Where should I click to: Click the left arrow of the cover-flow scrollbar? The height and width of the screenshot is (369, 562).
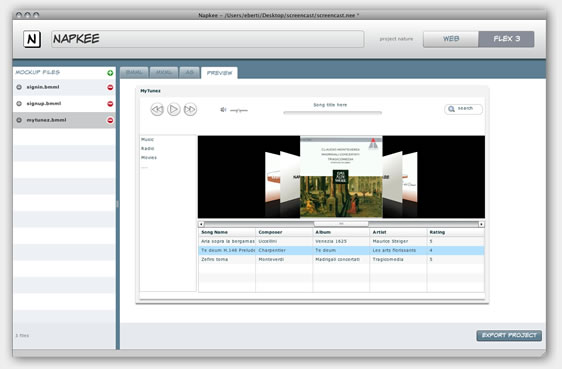201,224
